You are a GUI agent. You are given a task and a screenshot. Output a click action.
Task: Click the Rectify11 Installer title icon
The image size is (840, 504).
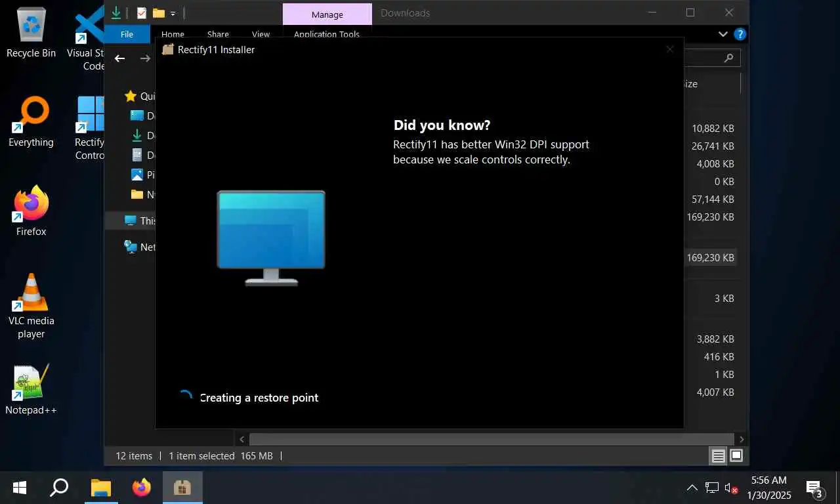coord(168,49)
